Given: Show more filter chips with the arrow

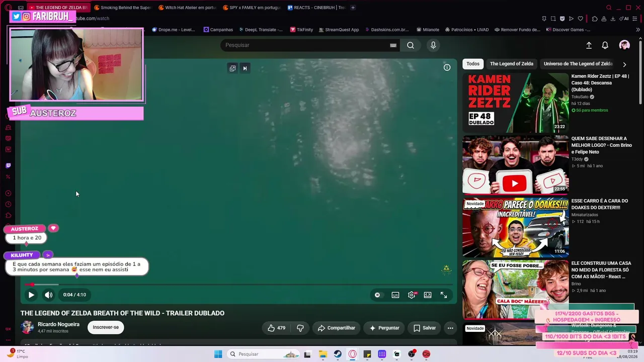Looking at the screenshot, I should point(624,64).
